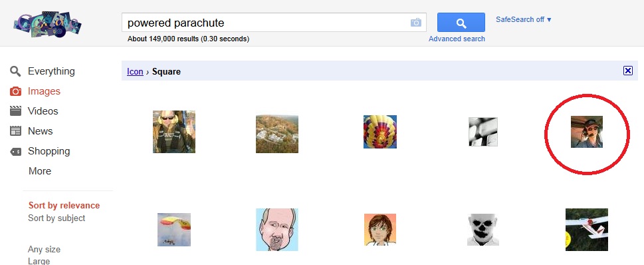Filter results by Large size
Viewport: 644px width, 265px height.
[39, 261]
